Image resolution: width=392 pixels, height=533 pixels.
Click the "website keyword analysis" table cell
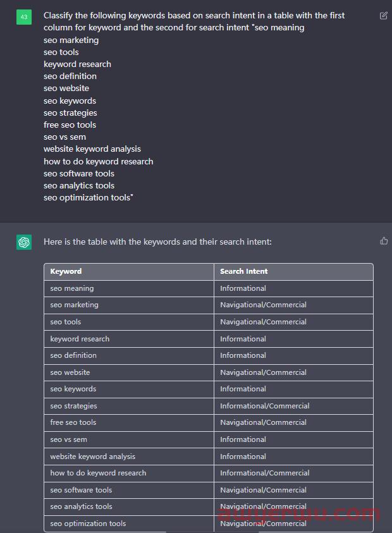(93, 456)
